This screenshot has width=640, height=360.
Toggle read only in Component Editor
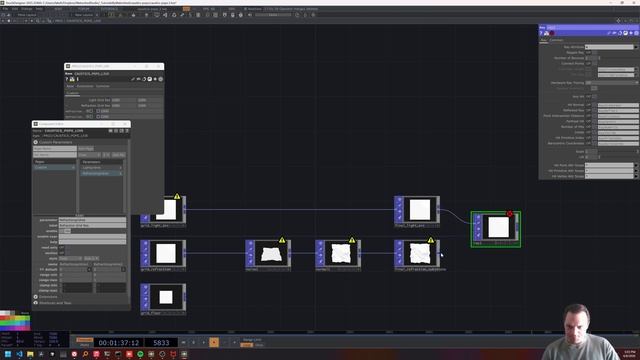(63, 247)
